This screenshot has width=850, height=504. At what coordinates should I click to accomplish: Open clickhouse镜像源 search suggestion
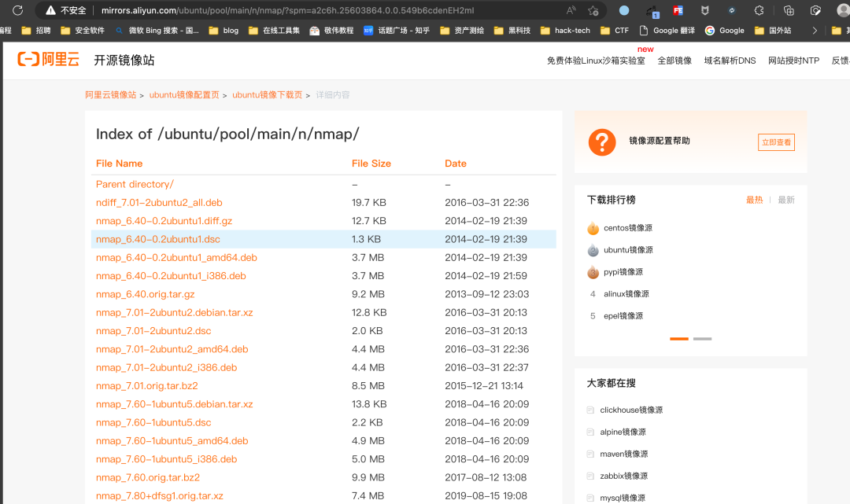coord(631,410)
